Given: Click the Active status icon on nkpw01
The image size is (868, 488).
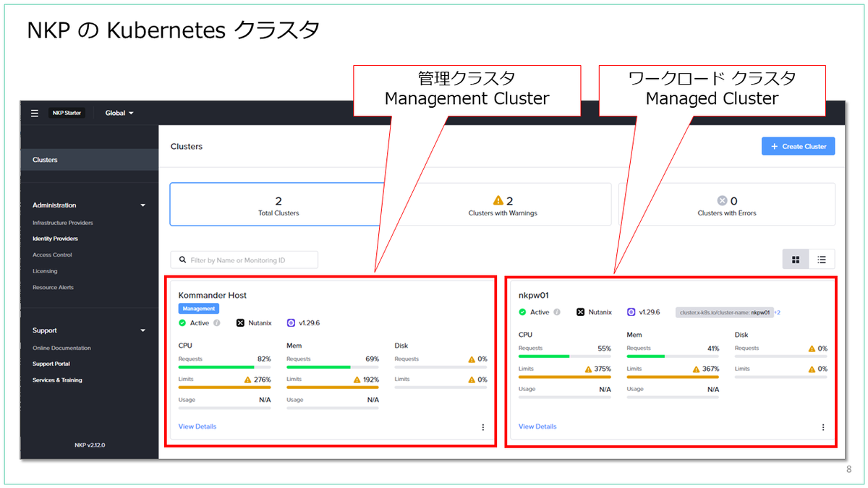Looking at the screenshot, I should (x=522, y=312).
